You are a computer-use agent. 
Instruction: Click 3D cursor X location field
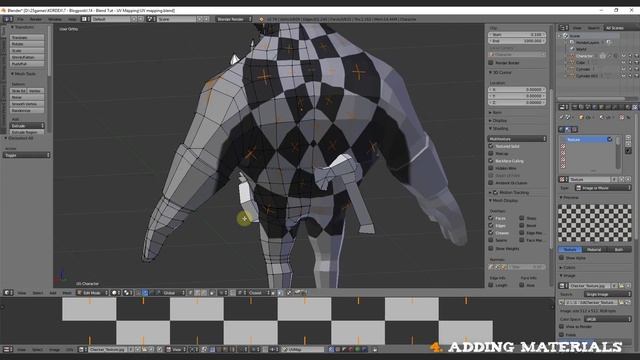[x=517, y=89]
